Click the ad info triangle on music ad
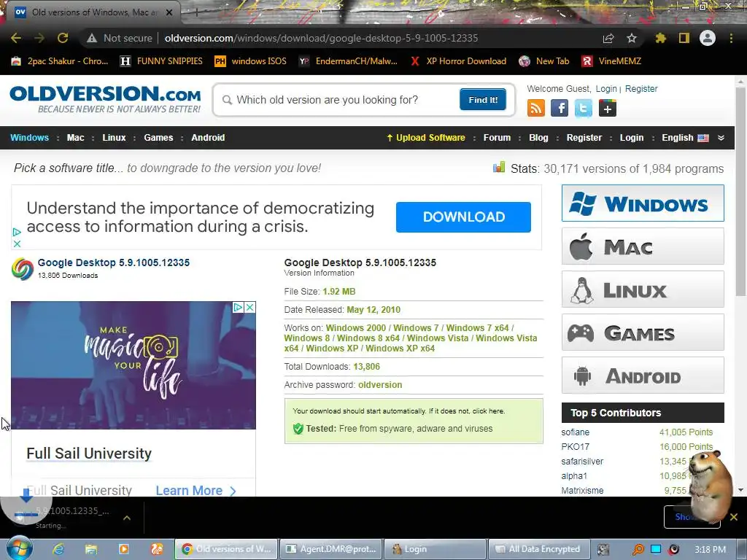 (x=238, y=307)
